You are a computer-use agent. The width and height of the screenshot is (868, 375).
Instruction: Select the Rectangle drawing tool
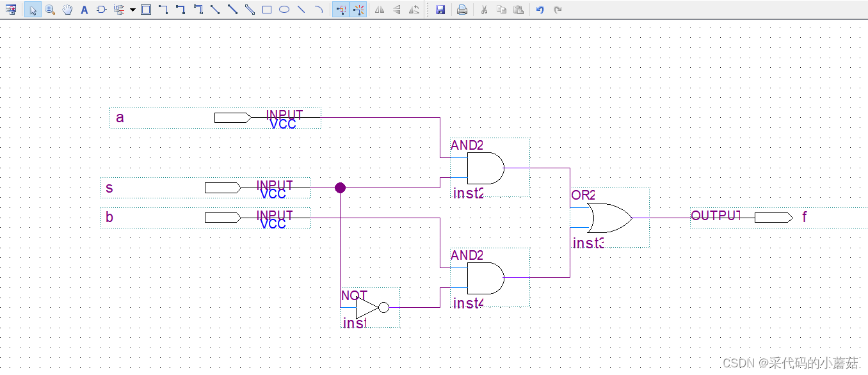pos(267,10)
